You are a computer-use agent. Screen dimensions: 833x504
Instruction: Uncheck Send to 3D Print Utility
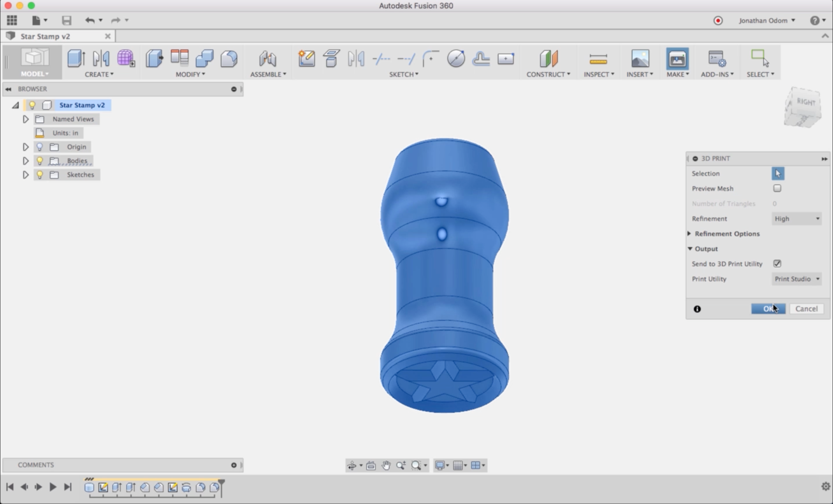(777, 264)
